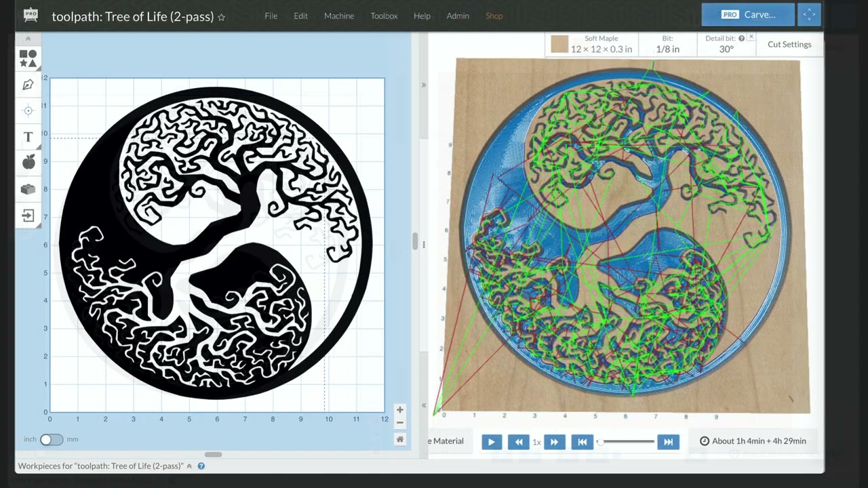Open the Admin menu

458,16
